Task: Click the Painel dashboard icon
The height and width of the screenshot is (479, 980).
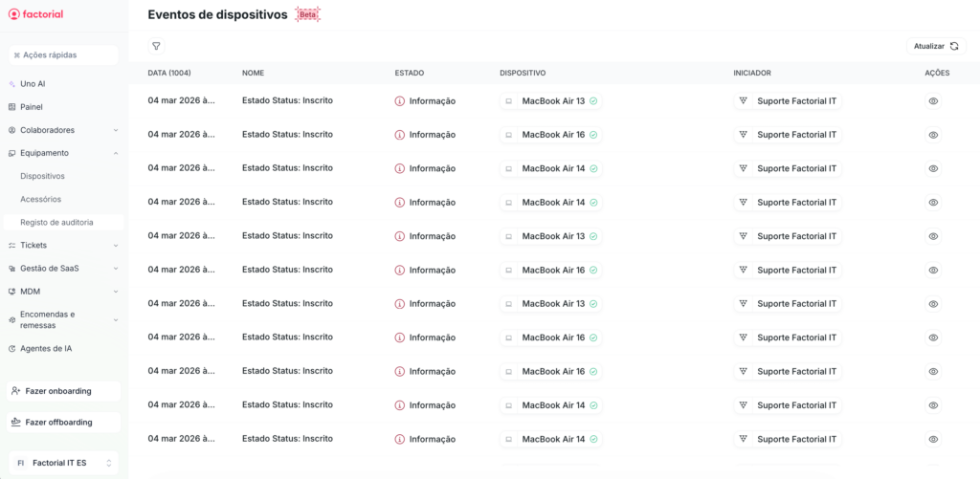Action: pyautogui.click(x=11, y=107)
